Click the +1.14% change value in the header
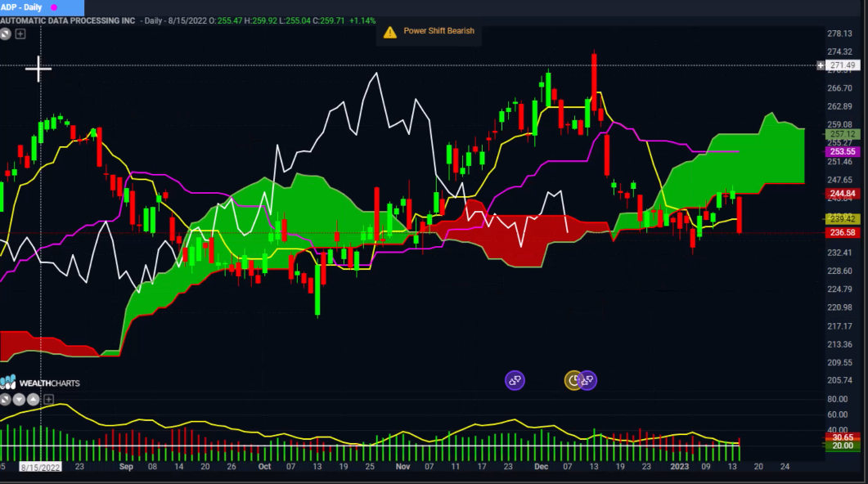 [x=362, y=21]
